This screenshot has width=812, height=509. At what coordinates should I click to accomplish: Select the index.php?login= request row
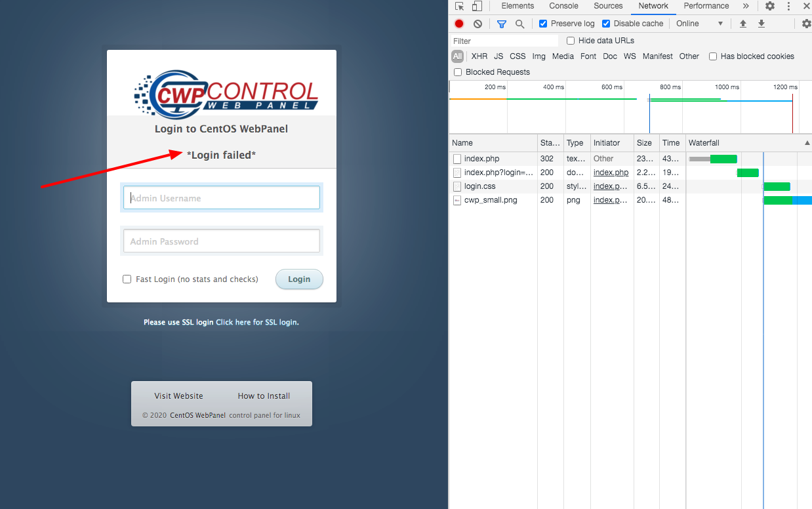tap(630, 173)
